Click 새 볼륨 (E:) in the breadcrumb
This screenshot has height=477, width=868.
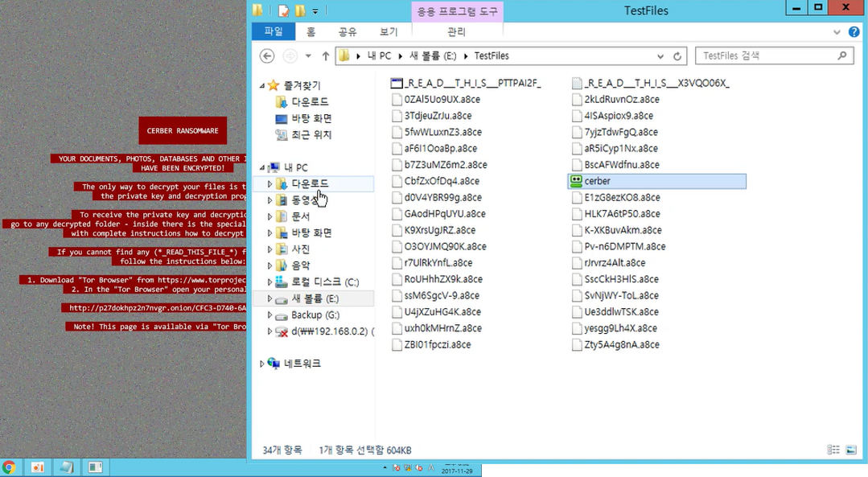coord(433,56)
